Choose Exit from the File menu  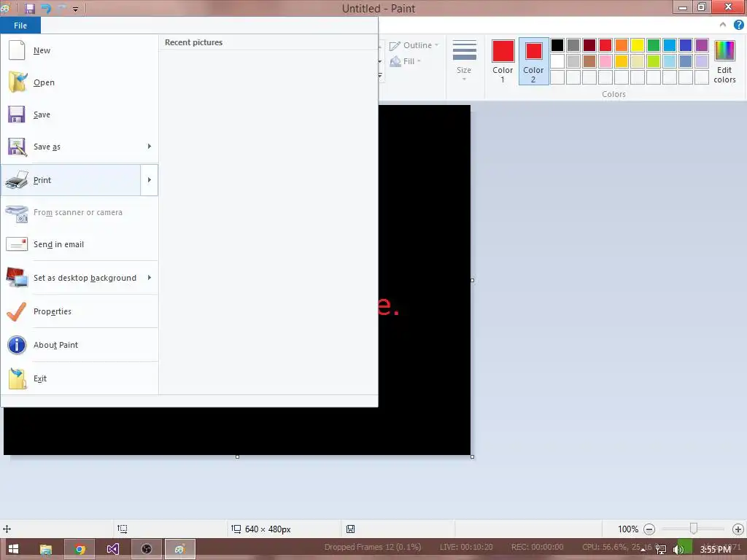tap(79, 378)
